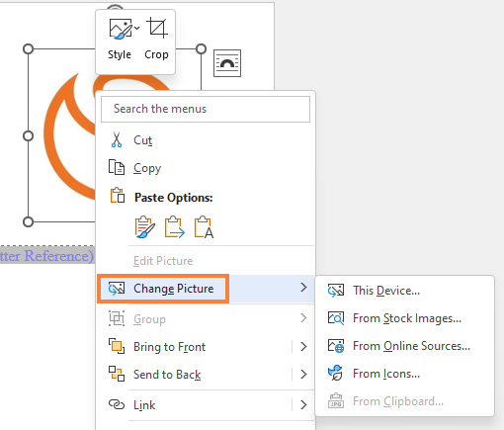The width and height of the screenshot is (504, 430).
Task: Click the From Icons bird icon
Action: pos(336,373)
